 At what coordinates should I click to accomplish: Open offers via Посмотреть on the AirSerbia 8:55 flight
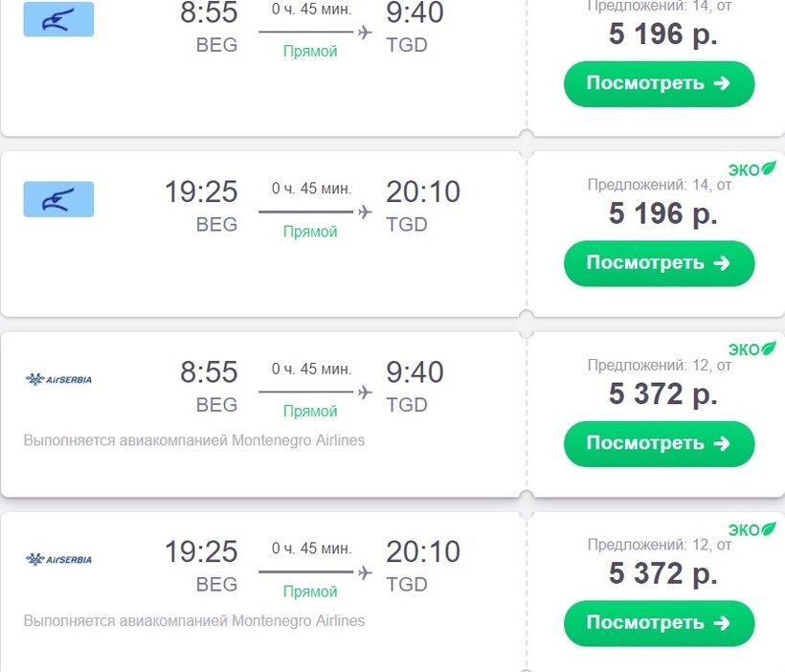659,443
